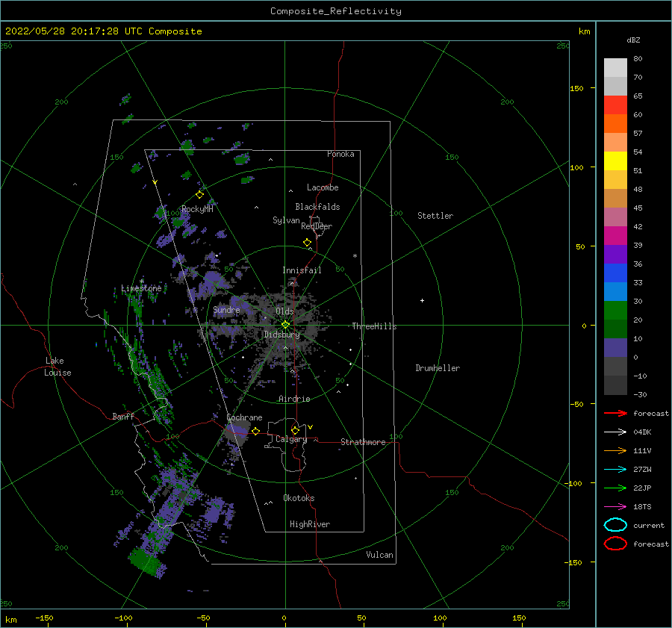The image size is (672, 628).
Task: Click the yellow radar site marker at center
Action: [x=285, y=325]
